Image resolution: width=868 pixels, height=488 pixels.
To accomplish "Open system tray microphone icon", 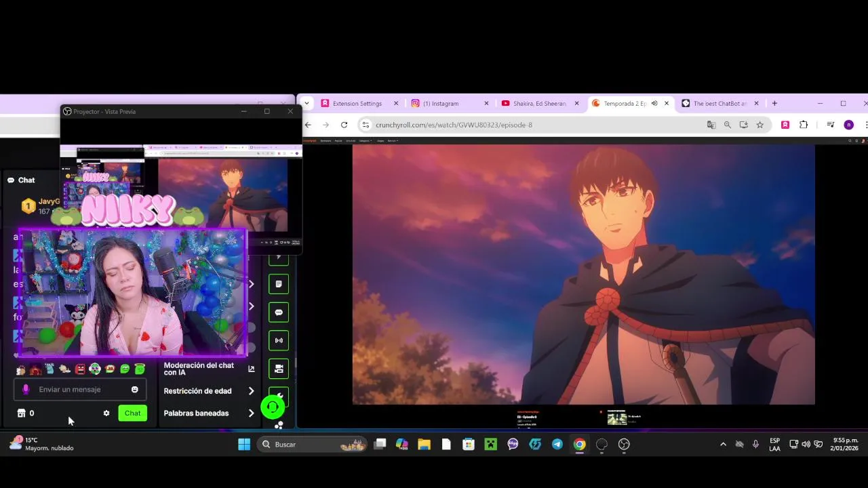I will [x=755, y=445].
